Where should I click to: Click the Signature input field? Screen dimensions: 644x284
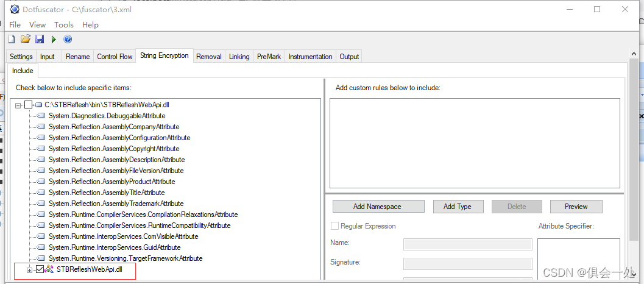[468, 263]
